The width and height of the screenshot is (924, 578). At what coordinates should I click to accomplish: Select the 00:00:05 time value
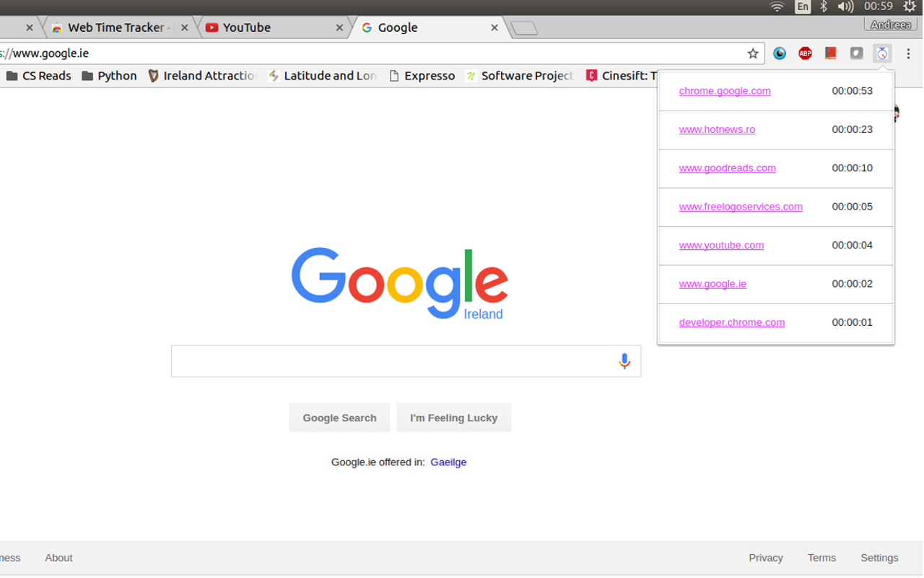pyautogui.click(x=852, y=207)
